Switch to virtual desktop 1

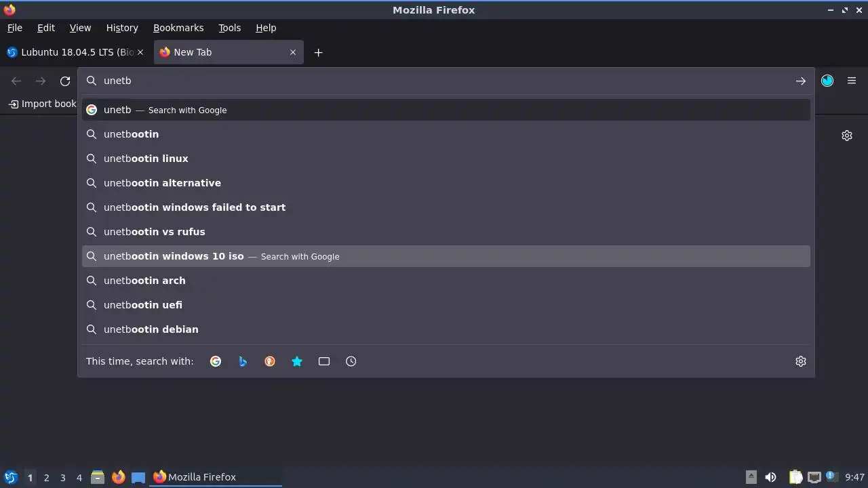(x=30, y=477)
